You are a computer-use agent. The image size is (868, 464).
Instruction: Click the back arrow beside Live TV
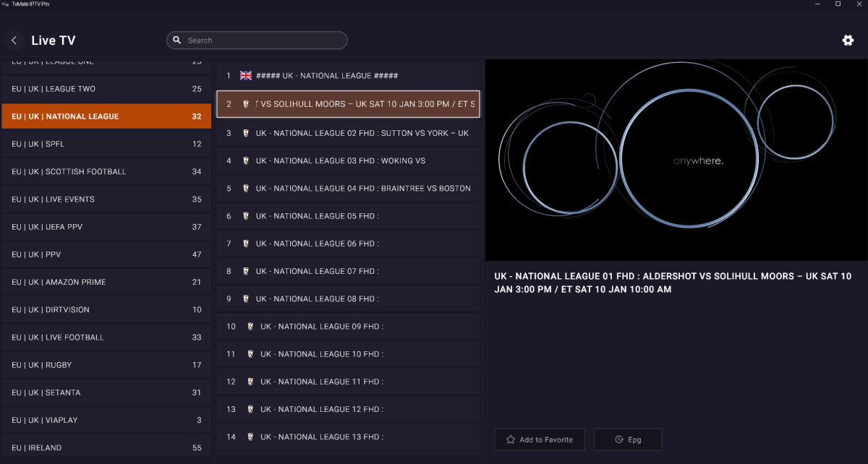click(14, 40)
